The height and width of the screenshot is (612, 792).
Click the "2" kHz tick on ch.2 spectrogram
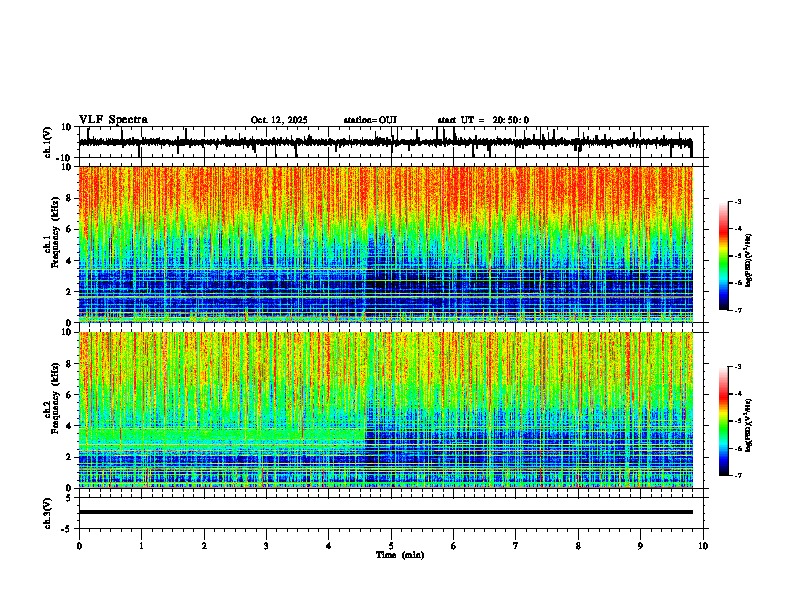click(69, 457)
